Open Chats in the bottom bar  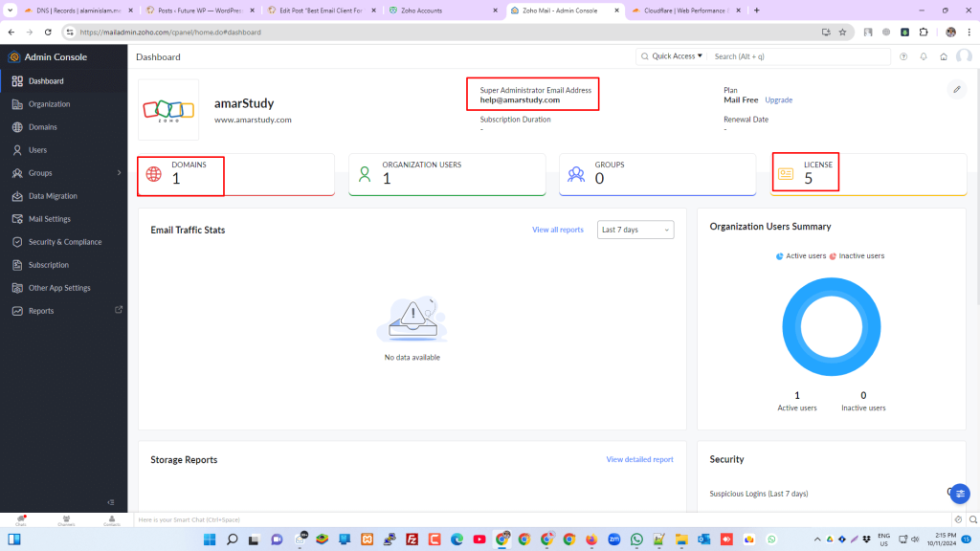click(x=21, y=520)
